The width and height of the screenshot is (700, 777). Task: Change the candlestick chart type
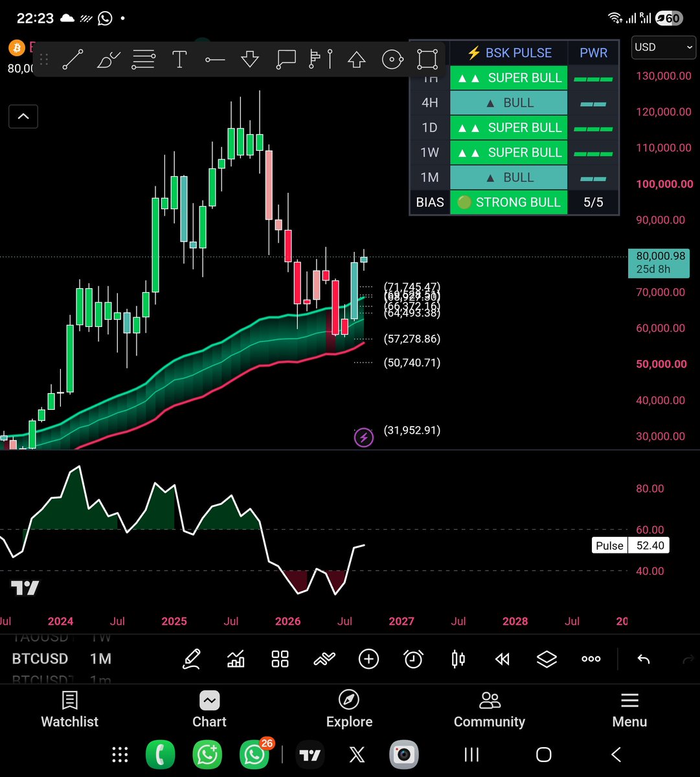(x=458, y=659)
